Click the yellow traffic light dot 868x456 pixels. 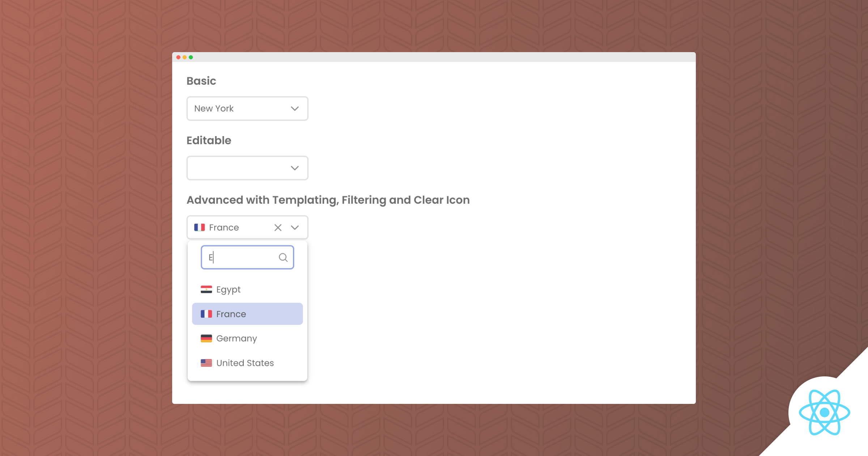point(184,57)
